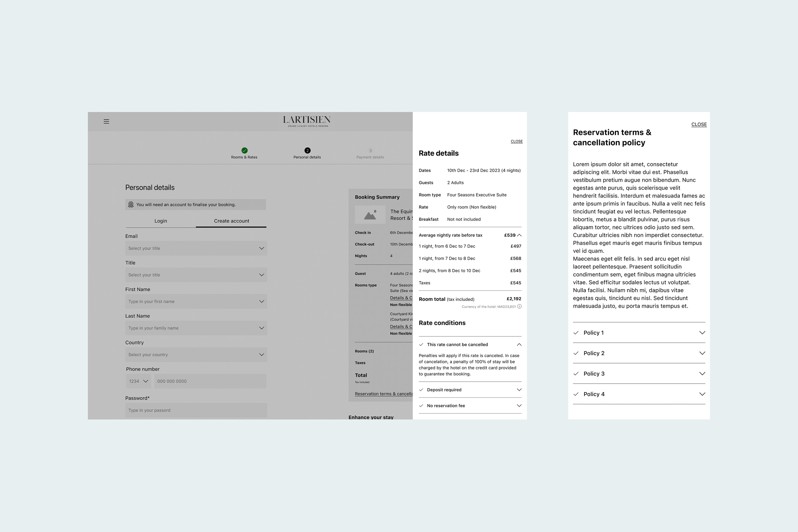This screenshot has width=798, height=532.
Task: Expand Policy 3 accordion
Action: [x=702, y=374]
